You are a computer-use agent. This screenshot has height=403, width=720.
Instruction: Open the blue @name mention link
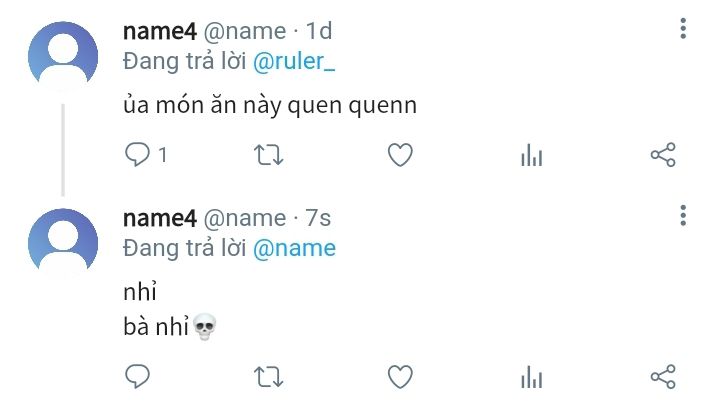pos(294,248)
